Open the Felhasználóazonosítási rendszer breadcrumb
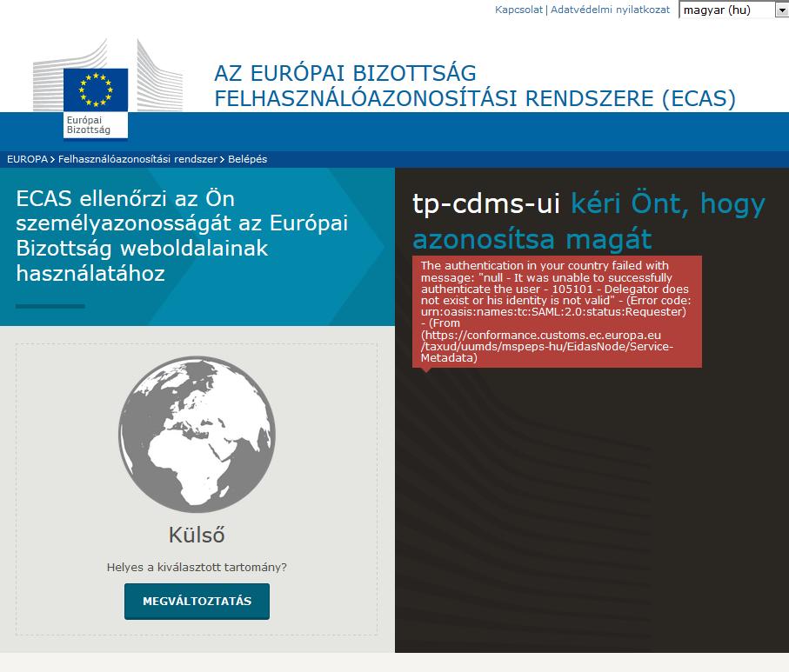Viewport: 789px width, 672px height. click(x=137, y=159)
